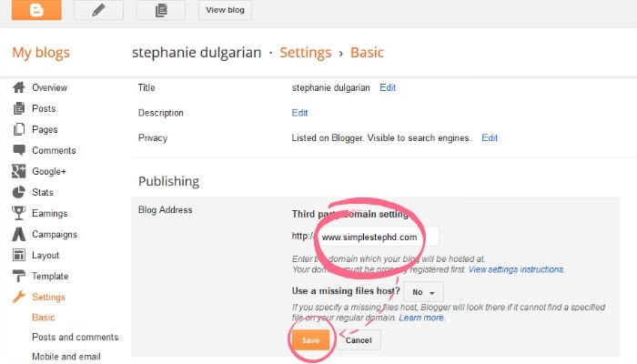Click the posts list icon button
Image resolution: width=637 pixels, height=364 pixels.
(x=161, y=9)
